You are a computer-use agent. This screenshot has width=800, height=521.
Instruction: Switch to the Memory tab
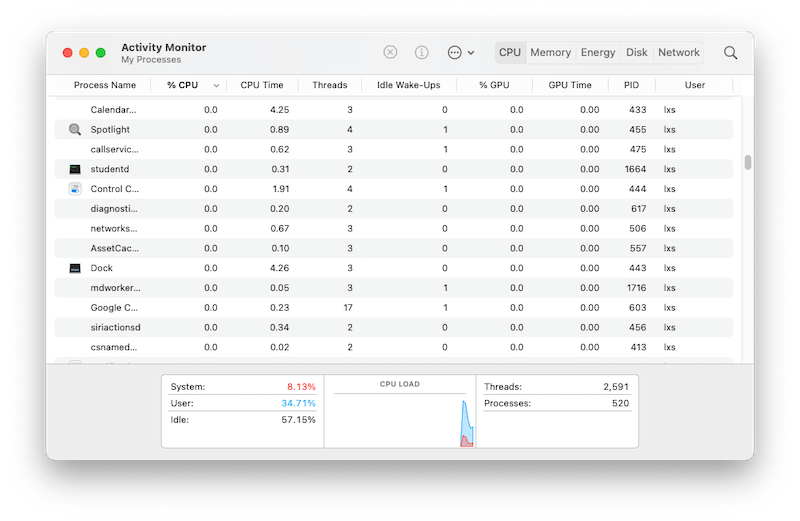(x=550, y=53)
